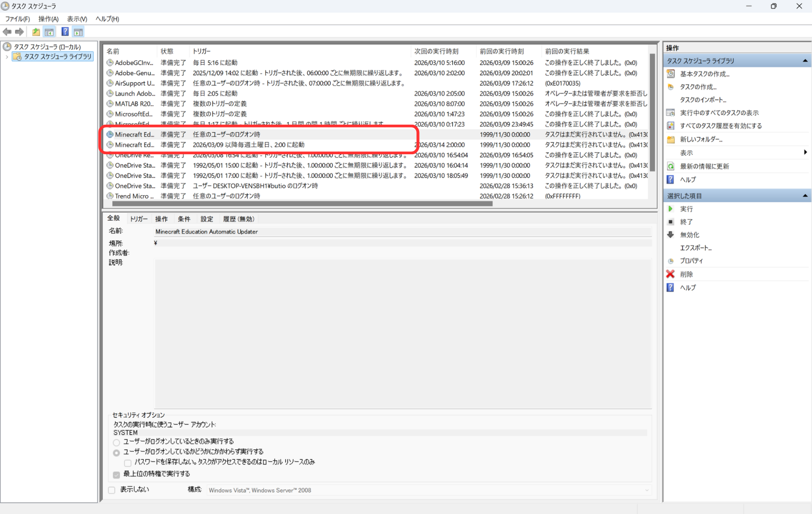Screen dimensions: 812x514
Task: Click the Up one level folder icon
Action: (x=36, y=32)
